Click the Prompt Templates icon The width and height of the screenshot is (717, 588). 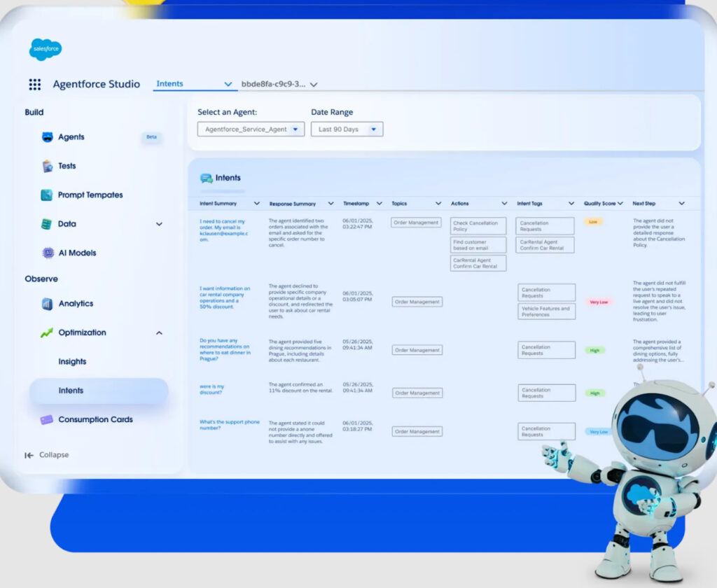click(47, 195)
